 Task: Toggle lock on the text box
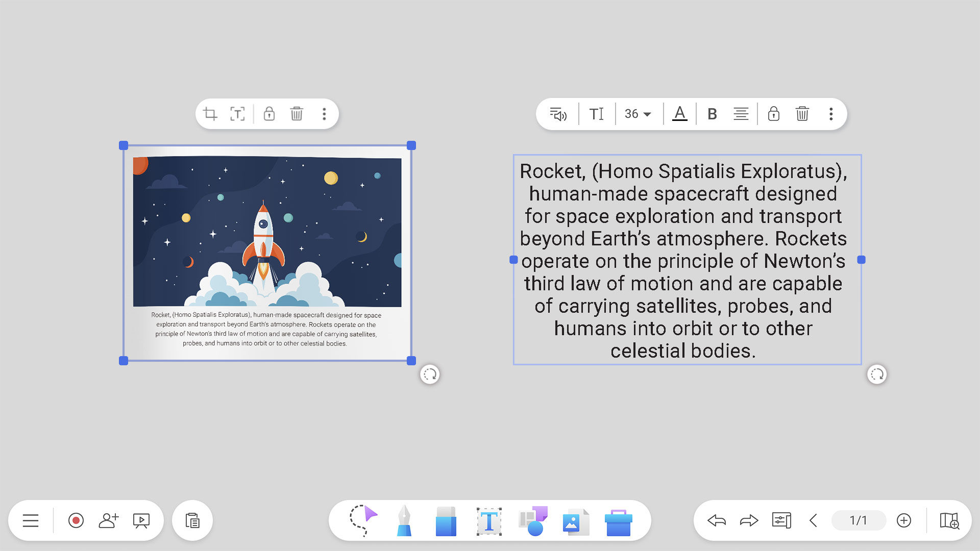773,114
